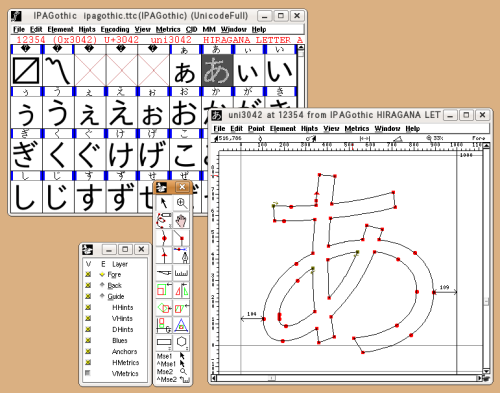Open the window menu icon of glyph editor
The height and width of the screenshot is (393, 500).
(217, 115)
